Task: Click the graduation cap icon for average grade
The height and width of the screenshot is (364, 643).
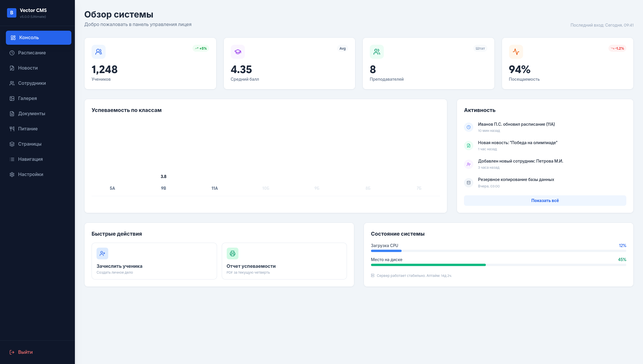Action: click(x=238, y=52)
